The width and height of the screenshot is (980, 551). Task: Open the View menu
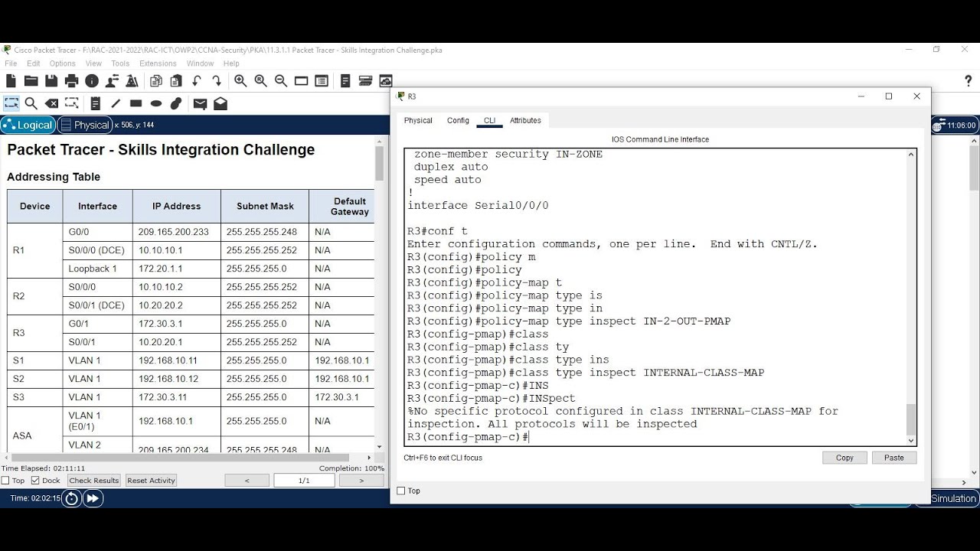tap(93, 64)
